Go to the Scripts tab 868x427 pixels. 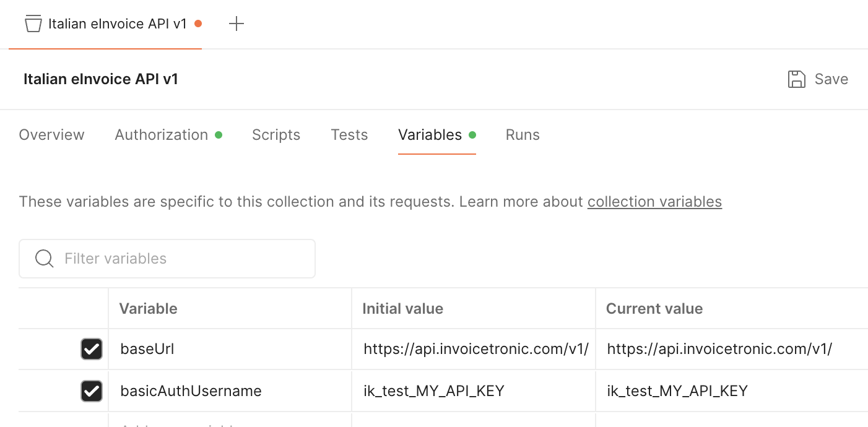pos(276,135)
